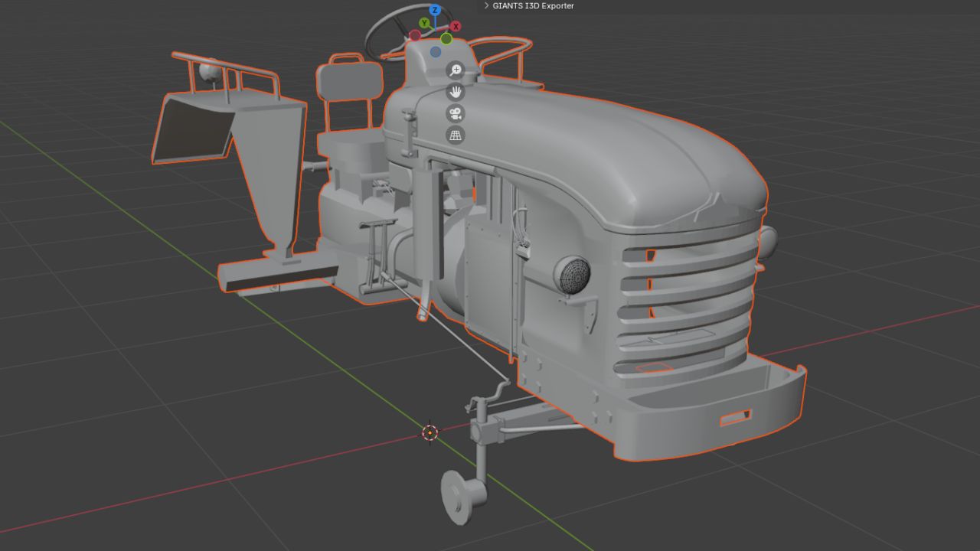Image resolution: width=980 pixels, height=551 pixels.
Task: Click the zoom view magnifier icon
Action: coord(456,70)
